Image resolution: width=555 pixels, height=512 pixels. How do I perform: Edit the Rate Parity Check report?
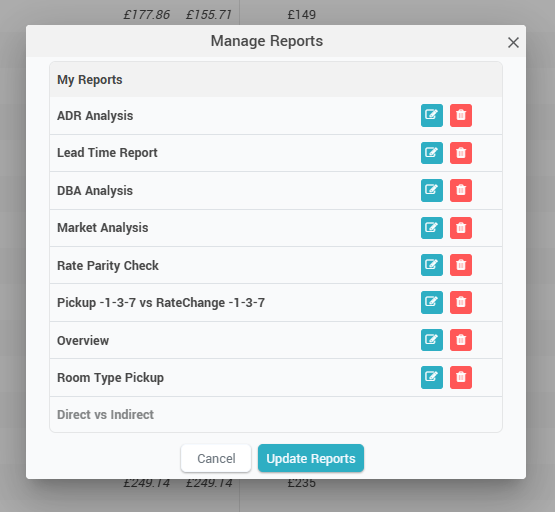click(x=431, y=265)
